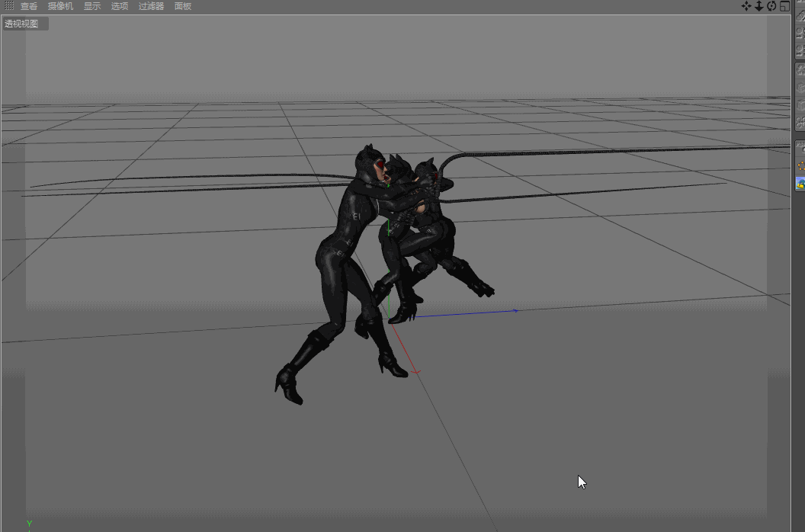Click the viewport zoom camera arrow icon
The height and width of the screenshot is (532, 805).
coord(758,6)
